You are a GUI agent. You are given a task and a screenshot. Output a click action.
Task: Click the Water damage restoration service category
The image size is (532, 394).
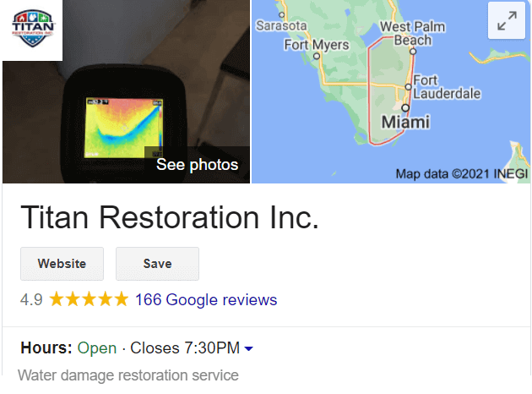[x=128, y=375]
